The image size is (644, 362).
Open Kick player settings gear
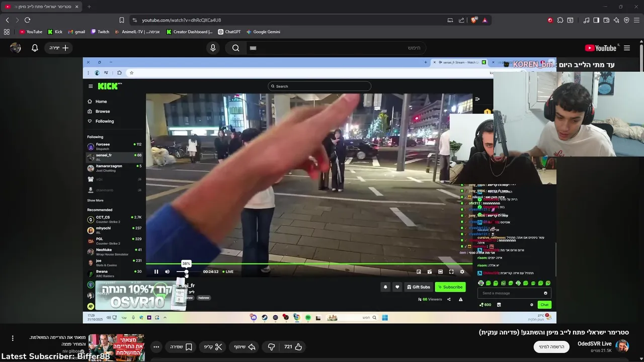[x=462, y=271]
